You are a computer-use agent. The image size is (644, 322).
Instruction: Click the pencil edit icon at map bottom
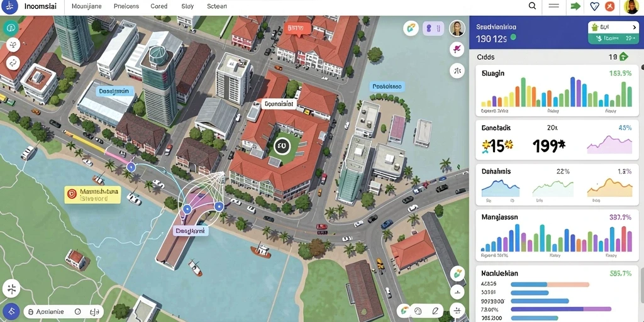[x=435, y=311]
